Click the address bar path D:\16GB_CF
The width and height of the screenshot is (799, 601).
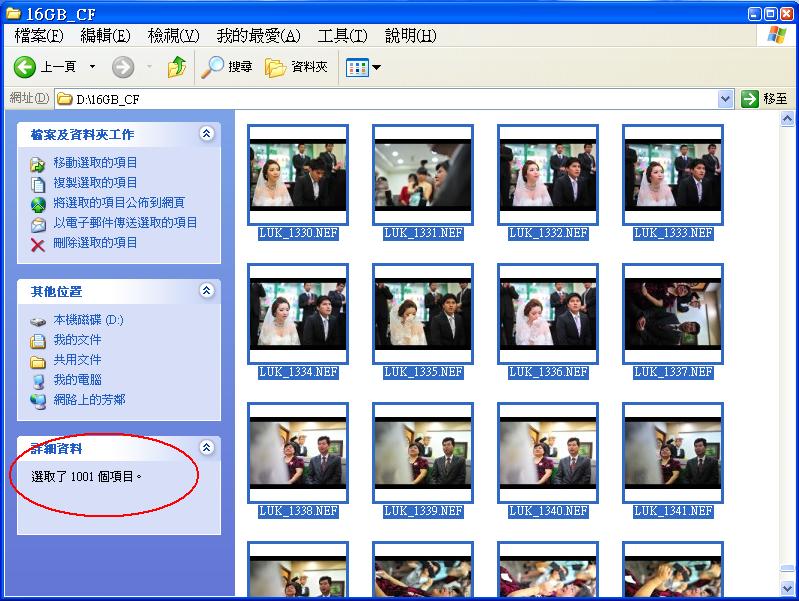[x=108, y=99]
